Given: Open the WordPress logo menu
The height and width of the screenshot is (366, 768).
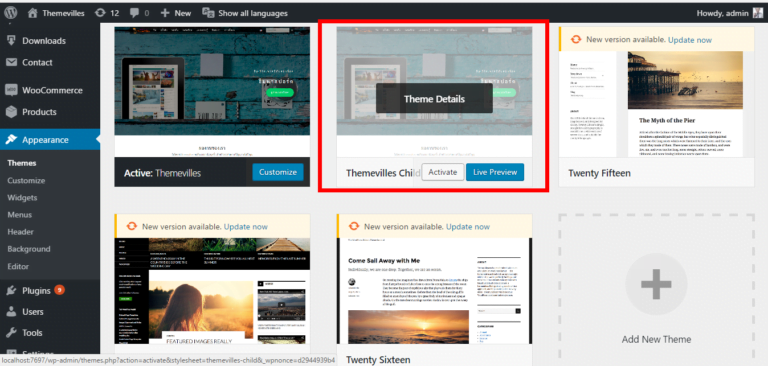Looking at the screenshot, I should (x=11, y=13).
